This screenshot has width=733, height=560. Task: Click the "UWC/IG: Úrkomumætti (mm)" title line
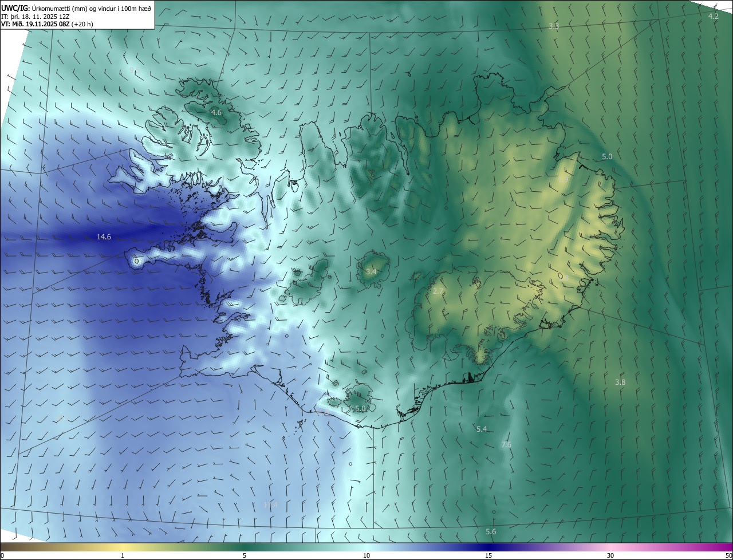77,8
